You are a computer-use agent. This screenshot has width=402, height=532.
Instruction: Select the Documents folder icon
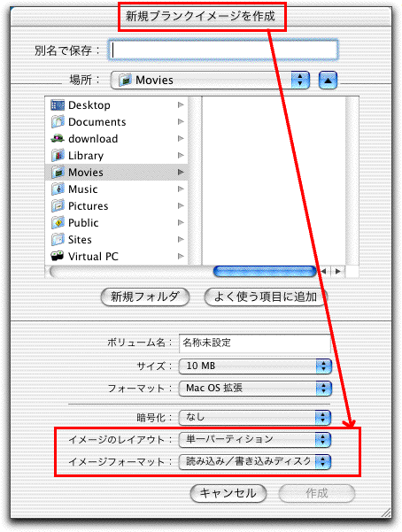58,122
